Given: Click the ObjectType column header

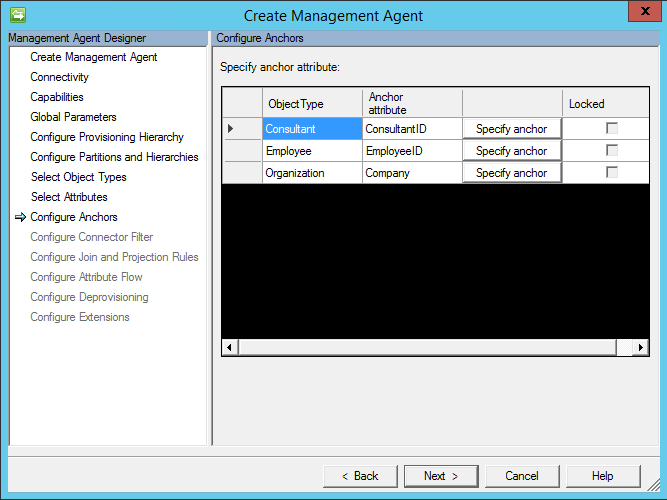Looking at the screenshot, I should (x=312, y=103).
